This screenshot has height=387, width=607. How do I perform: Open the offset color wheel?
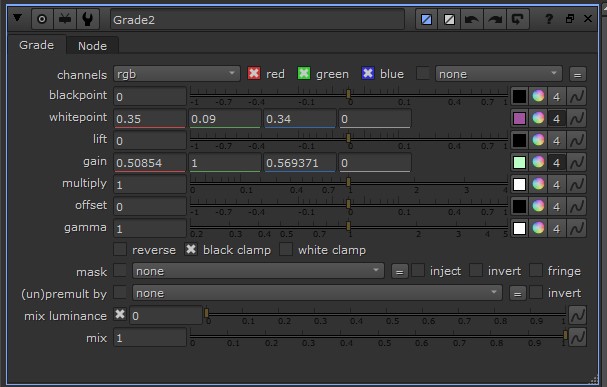(x=538, y=206)
